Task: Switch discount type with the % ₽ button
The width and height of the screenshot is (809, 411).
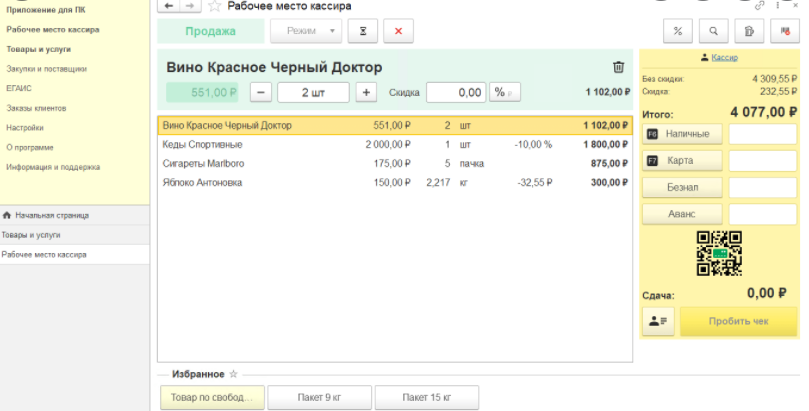Action: [505, 93]
